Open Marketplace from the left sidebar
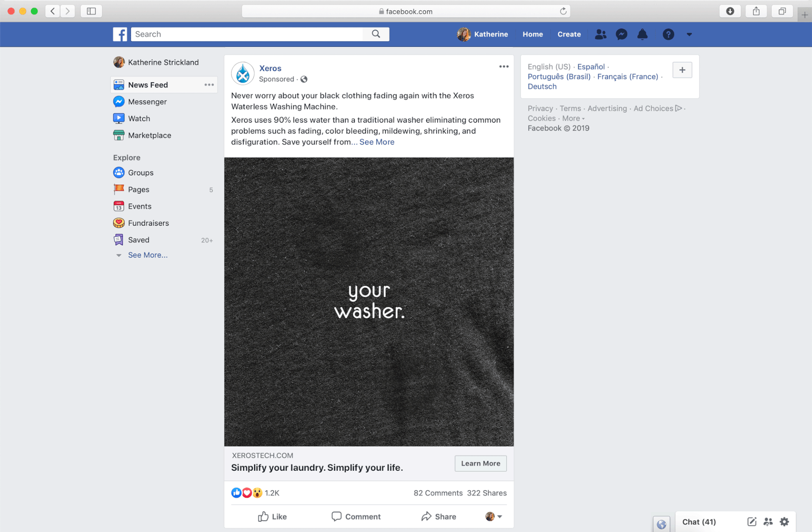 [149, 135]
